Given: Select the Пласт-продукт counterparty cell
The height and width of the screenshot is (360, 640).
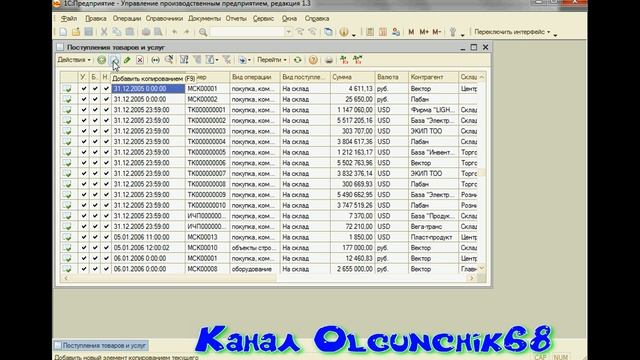Looking at the screenshot, I should (433, 237).
